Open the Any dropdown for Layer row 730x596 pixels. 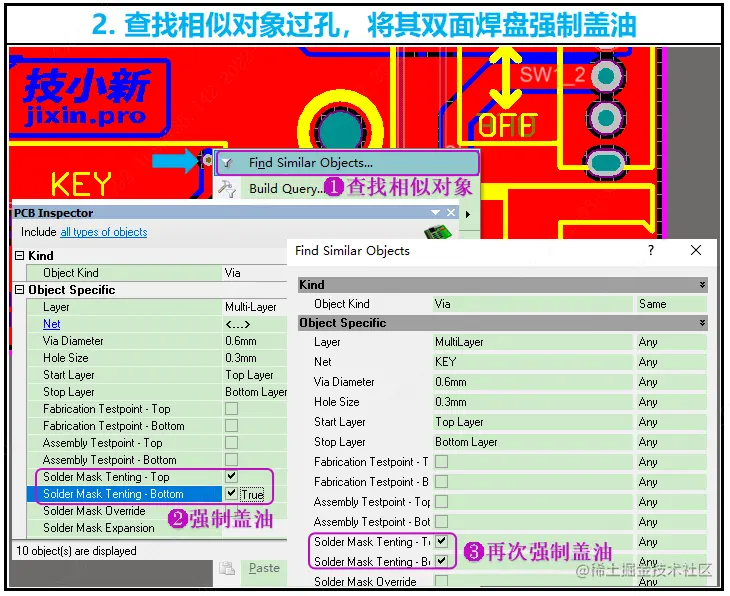(x=671, y=342)
